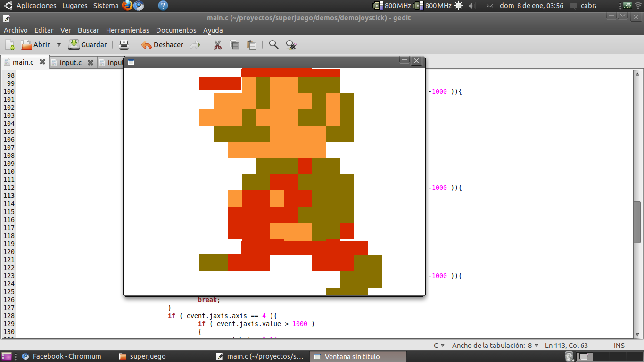This screenshot has height=362, width=644.
Task: Save file with the Guardar button
Action: 88,45
